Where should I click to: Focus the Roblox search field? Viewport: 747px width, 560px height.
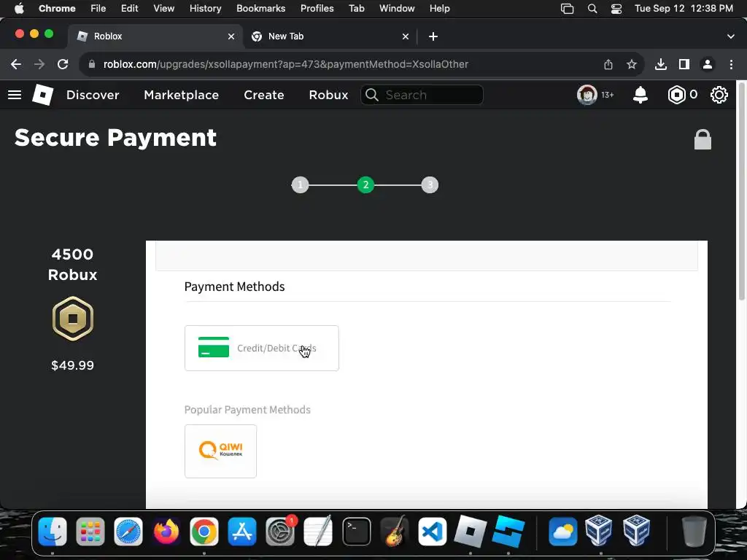click(422, 95)
